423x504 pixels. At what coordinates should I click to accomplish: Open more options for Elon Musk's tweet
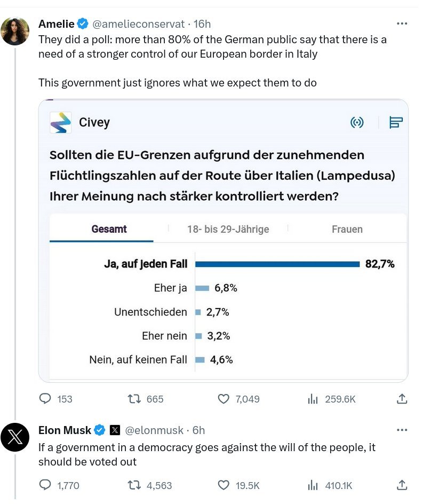[x=402, y=430]
